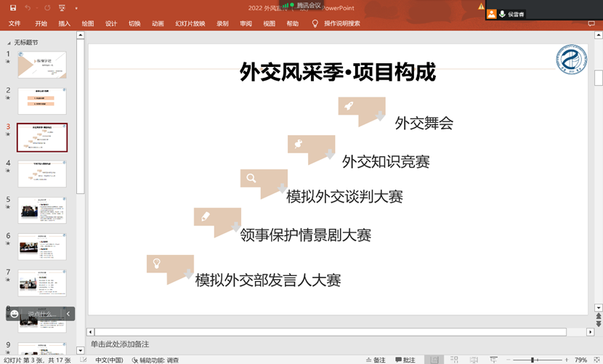603x364 pixels.
Task: Click the 说点什么 chat input
Action: (x=42, y=314)
